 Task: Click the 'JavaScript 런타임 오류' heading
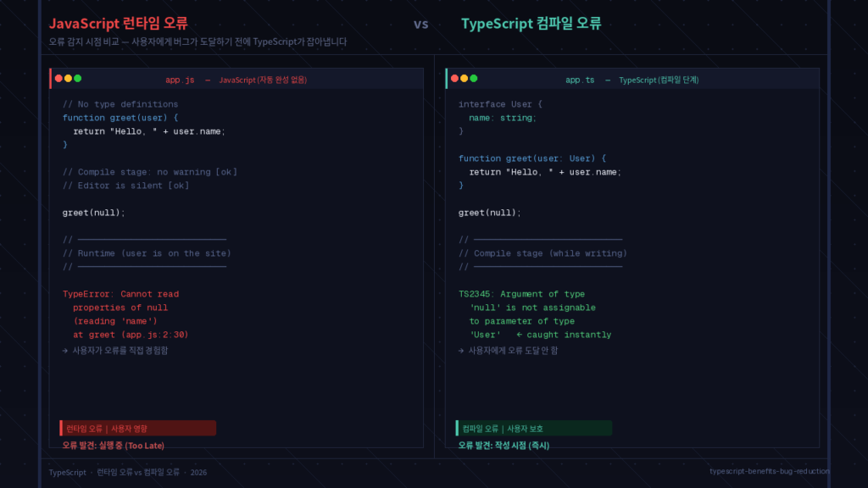point(116,21)
